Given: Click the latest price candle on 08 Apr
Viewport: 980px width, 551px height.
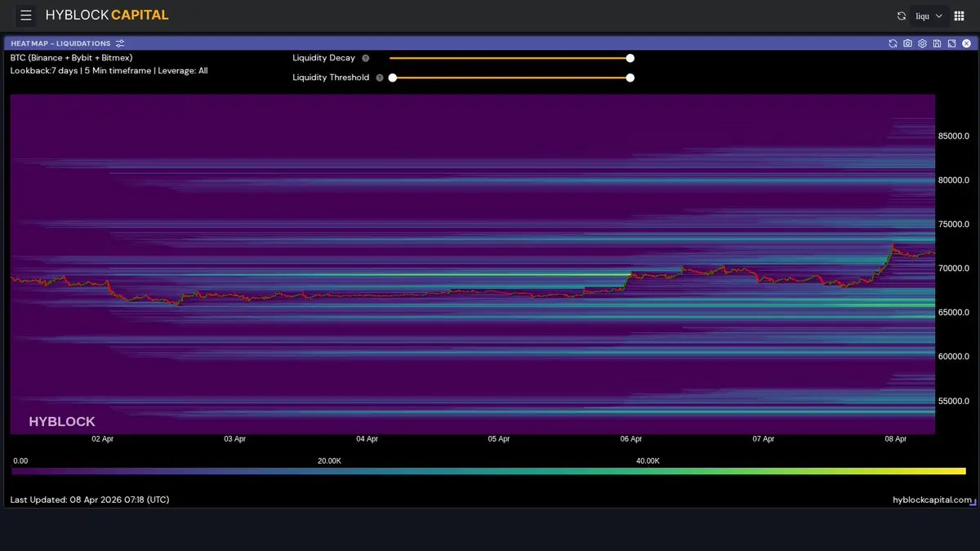Looking at the screenshot, I should pyautogui.click(x=933, y=253).
